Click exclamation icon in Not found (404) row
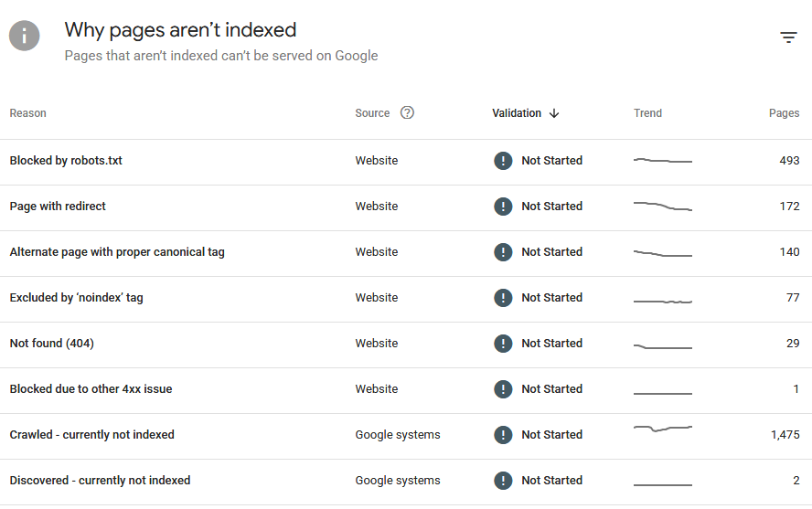 click(x=503, y=344)
